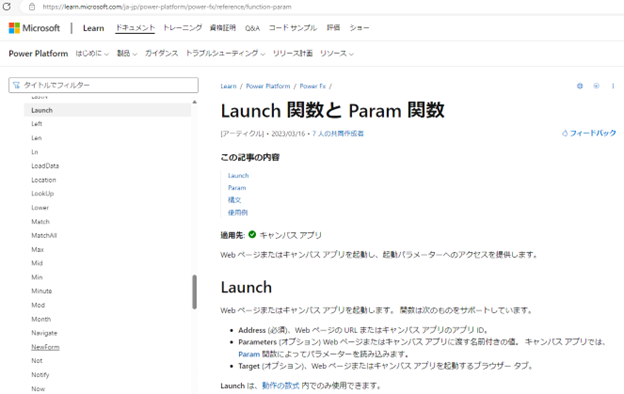Select the ショー tab

tap(359, 27)
